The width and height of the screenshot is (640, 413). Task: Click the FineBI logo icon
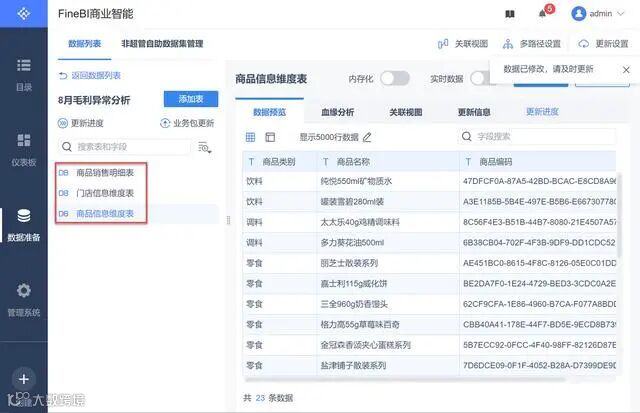(24, 13)
